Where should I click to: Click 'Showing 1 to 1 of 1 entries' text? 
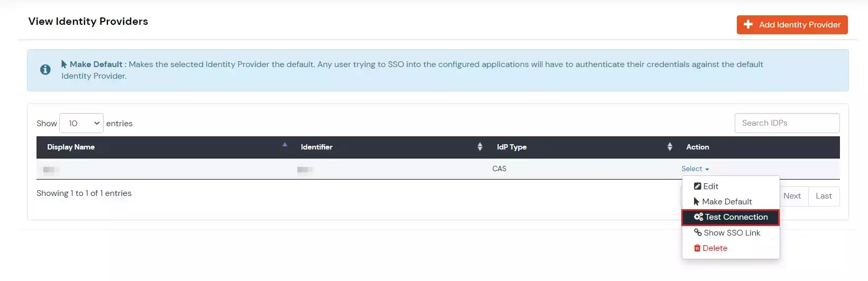[84, 193]
